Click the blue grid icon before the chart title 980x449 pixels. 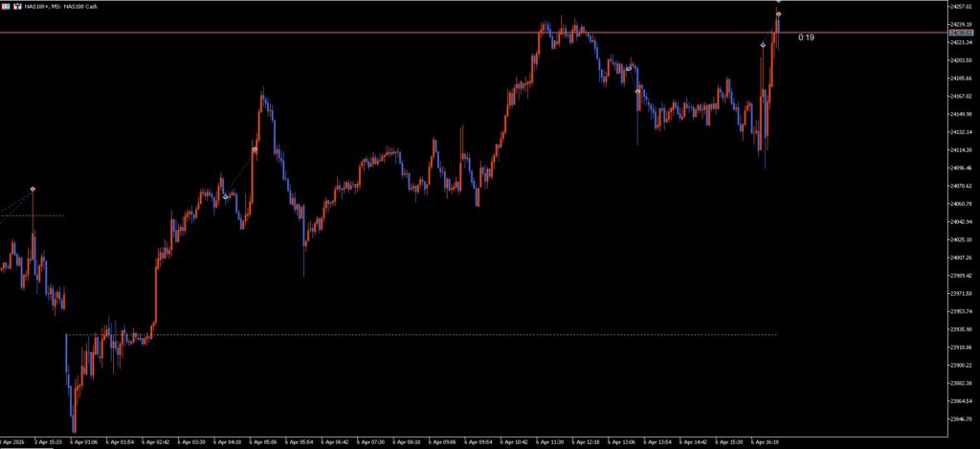[x=7, y=7]
